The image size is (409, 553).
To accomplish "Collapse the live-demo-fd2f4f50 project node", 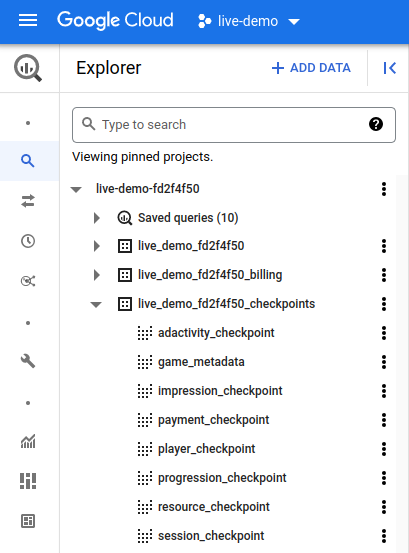I will click(76, 189).
